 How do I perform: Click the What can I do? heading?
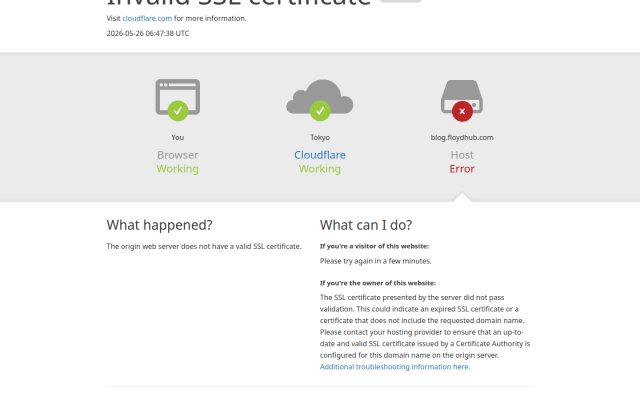point(366,225)
